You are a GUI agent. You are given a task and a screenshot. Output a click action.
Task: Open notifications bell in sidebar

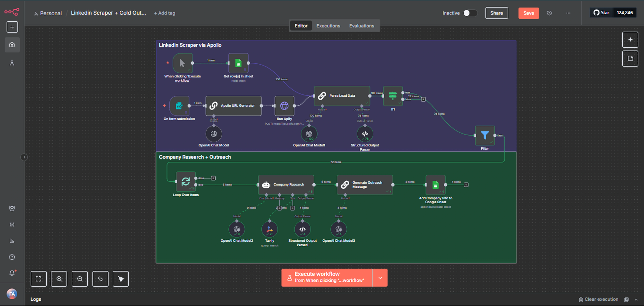click(12, 273)
